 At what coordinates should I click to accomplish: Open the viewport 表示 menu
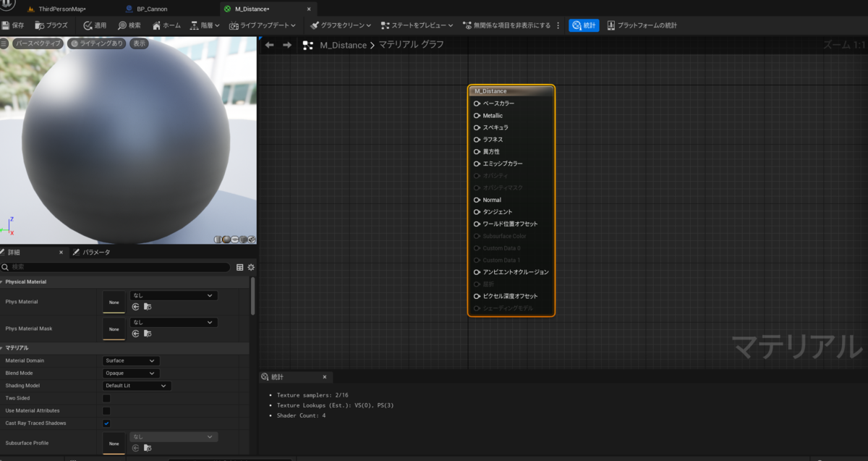tap(139, 43)
